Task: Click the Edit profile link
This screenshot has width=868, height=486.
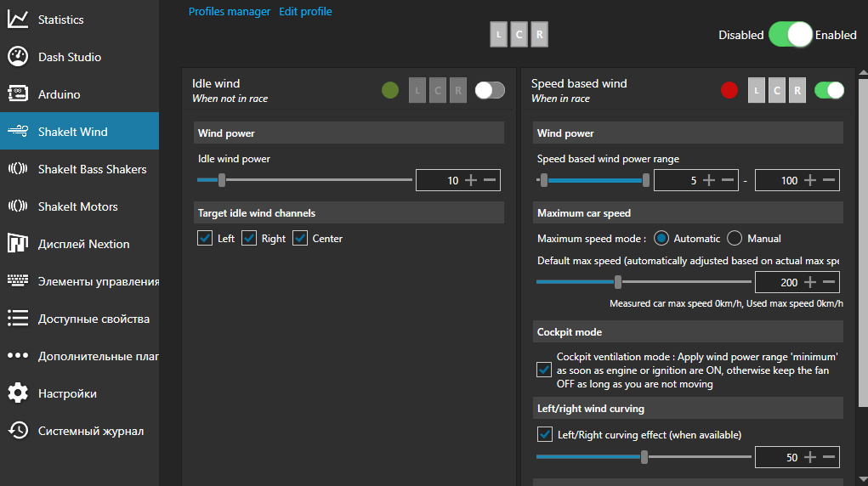Action: click(305, 12)
